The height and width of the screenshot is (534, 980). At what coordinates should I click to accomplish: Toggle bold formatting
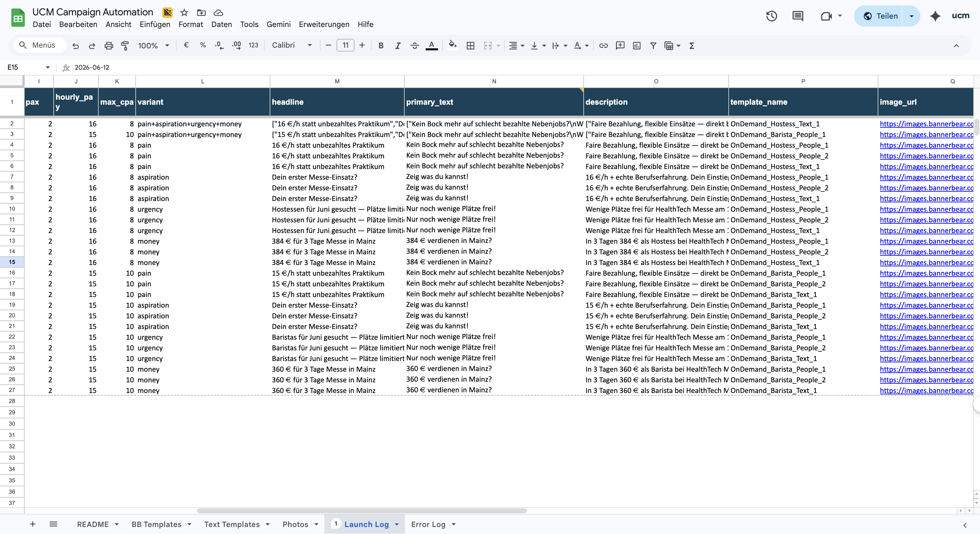[381, 45]
